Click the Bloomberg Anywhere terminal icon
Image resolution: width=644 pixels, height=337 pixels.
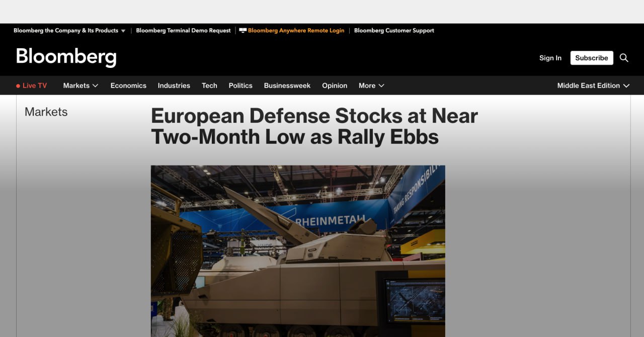pos(243,31)
